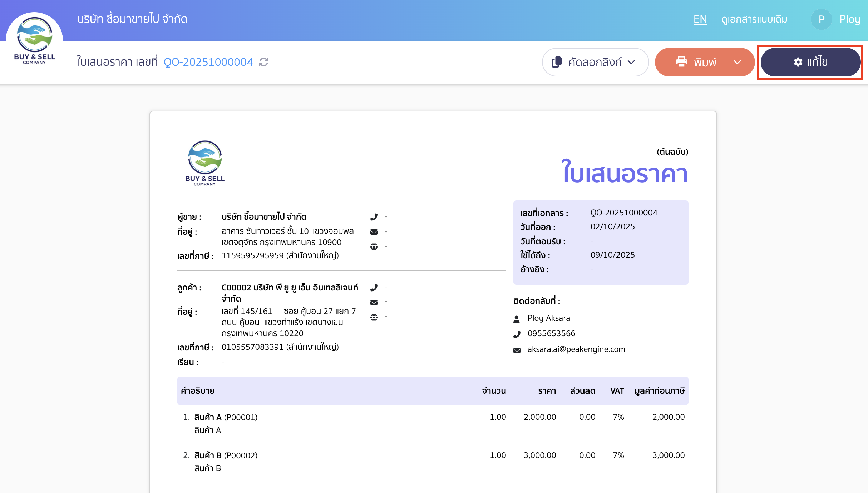The height and width of the screenshot is (493, 868).
Task: Open the คัดลอกลิงก์ dropdown chevron
Action: [631, 62]
